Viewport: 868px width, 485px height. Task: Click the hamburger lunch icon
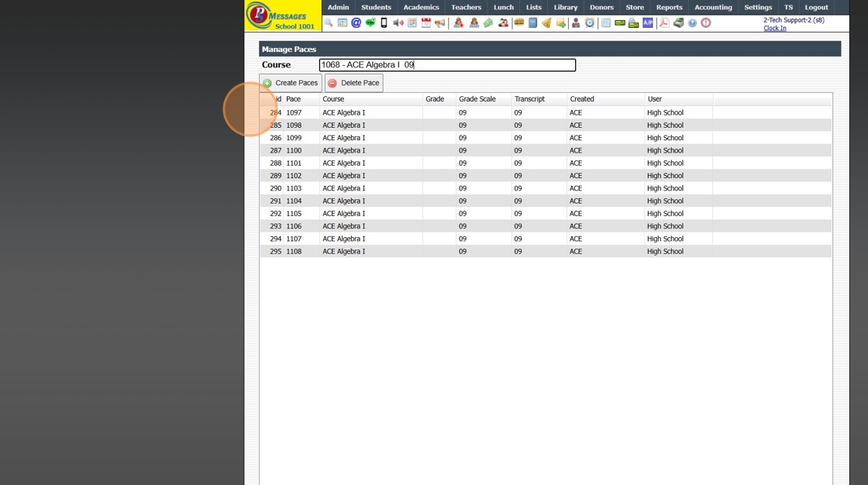519,23
